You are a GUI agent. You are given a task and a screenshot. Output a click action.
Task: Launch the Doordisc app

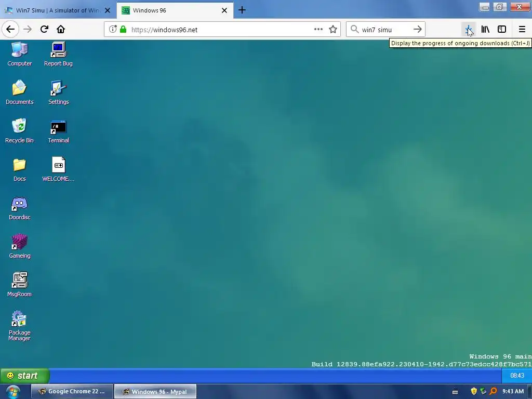click(x=19, y=208)
